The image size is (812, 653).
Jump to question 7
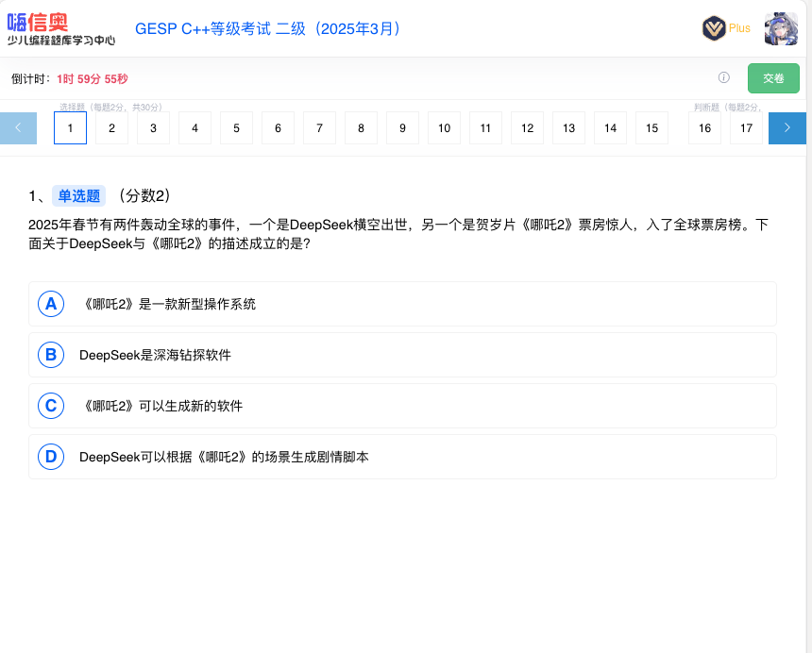[x=319, y=127]
